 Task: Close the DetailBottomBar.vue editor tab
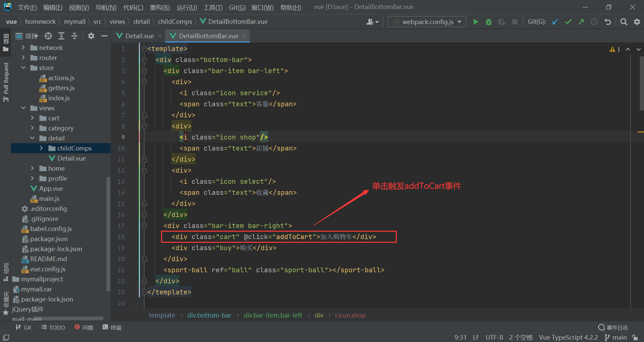(x=244, y=36)
